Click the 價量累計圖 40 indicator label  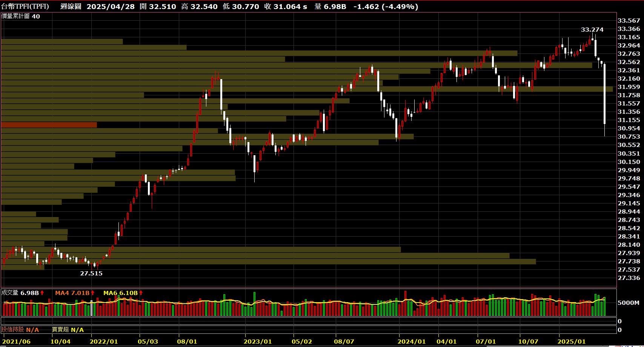pos(21,16)
